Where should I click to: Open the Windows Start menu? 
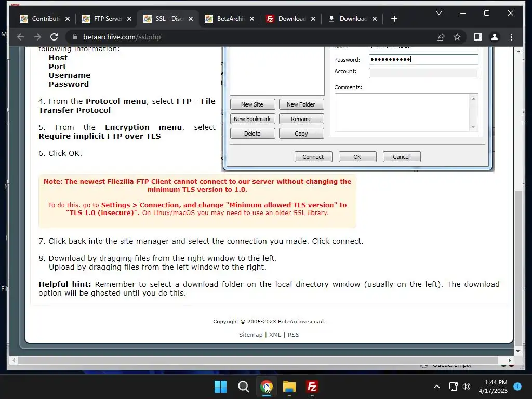pos(220,387)
